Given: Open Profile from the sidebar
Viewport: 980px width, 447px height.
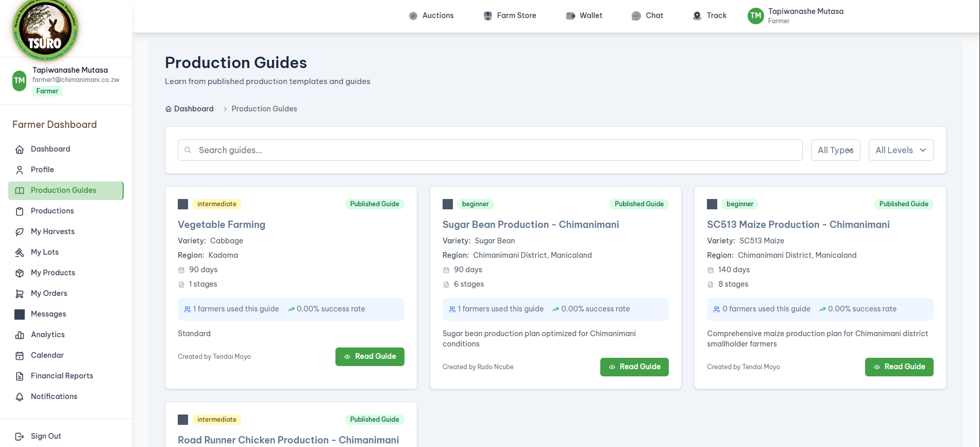Looking at the screenshot, I should tap(66, 170).
